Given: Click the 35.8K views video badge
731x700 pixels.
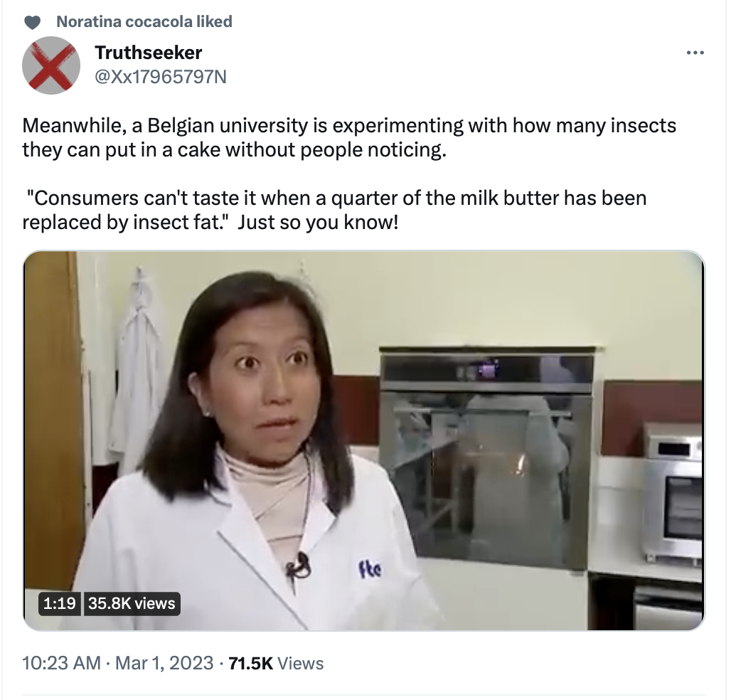Looking at the screenshot, I should pyautogui.click(x=132, y=603).
